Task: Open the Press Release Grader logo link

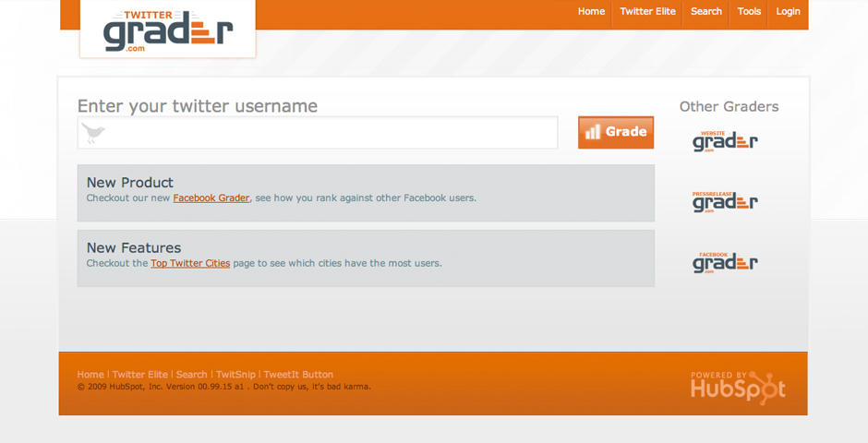Action: (725, 202)
